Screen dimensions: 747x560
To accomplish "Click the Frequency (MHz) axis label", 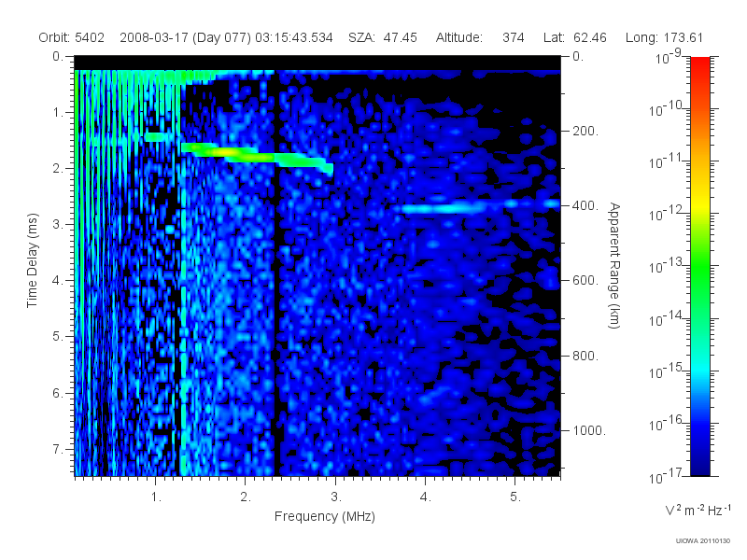I will click(x=325, y=517).
